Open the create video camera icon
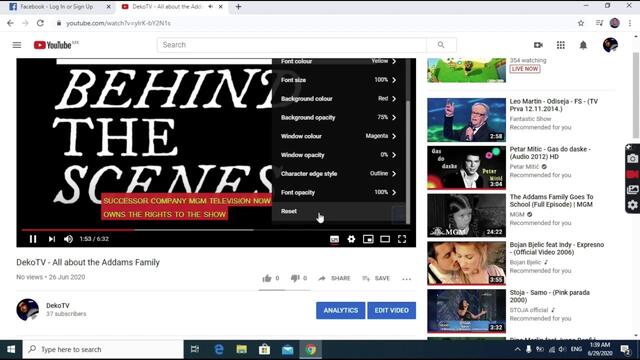Viewport: 640px width, 360px height. click(x=538, y=45)
